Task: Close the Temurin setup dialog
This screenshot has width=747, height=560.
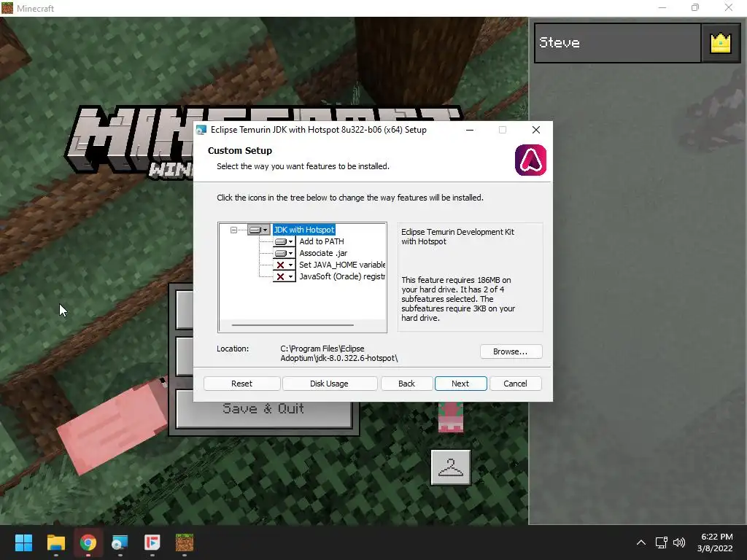Action: [536, 130]
